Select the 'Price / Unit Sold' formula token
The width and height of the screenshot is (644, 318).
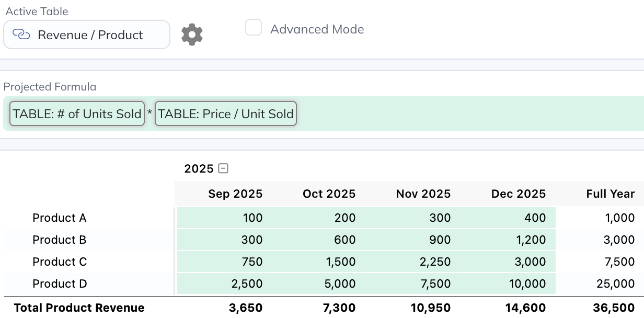coord(226,114)
